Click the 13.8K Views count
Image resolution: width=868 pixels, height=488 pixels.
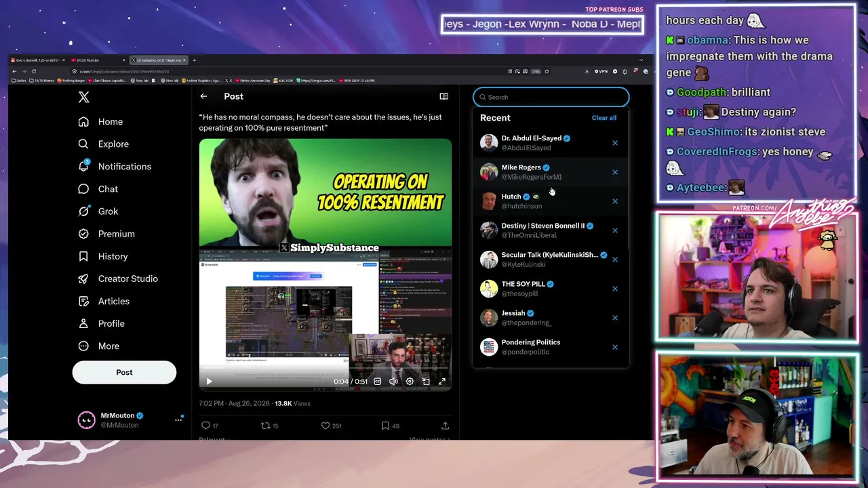(292, 403)
